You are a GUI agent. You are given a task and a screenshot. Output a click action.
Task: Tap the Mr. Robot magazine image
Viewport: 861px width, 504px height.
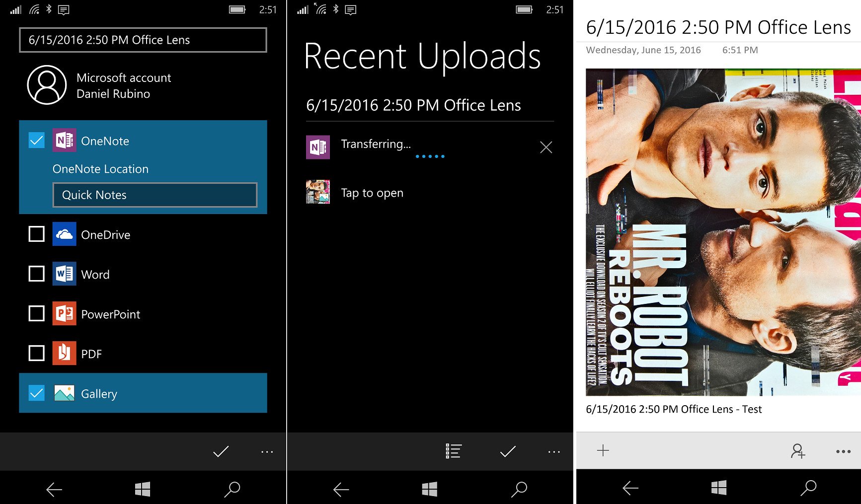pos(723,232)
